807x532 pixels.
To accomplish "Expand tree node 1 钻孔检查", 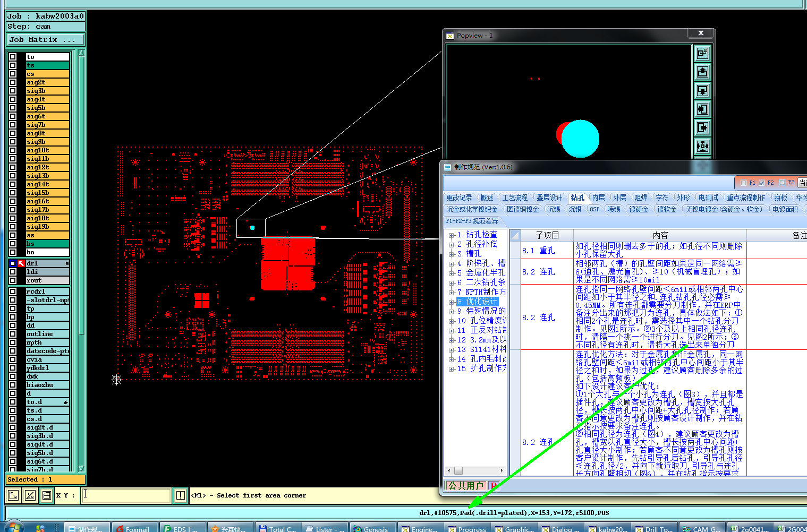I will pos(451,235).
